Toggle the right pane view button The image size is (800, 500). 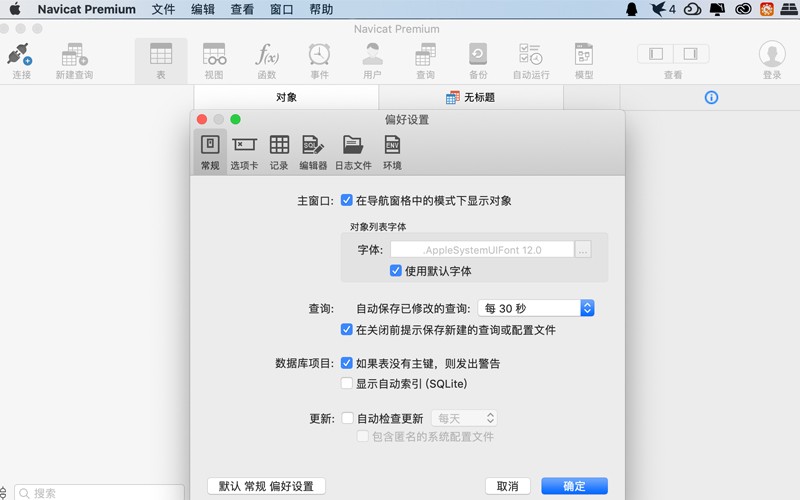[x=691, y=54]
